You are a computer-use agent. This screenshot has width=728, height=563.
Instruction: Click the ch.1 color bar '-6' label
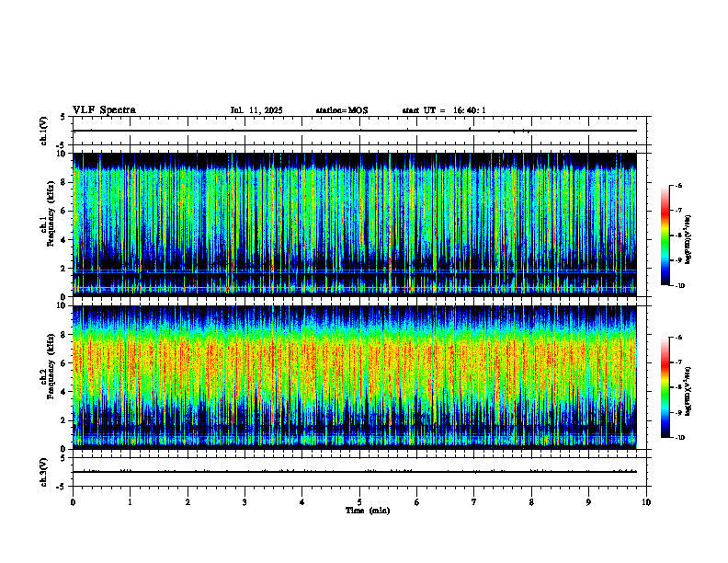point(679,185)
